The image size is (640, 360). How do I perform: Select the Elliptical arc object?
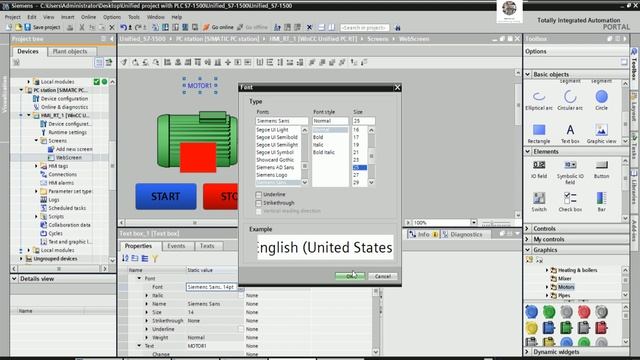click(539, 100)
